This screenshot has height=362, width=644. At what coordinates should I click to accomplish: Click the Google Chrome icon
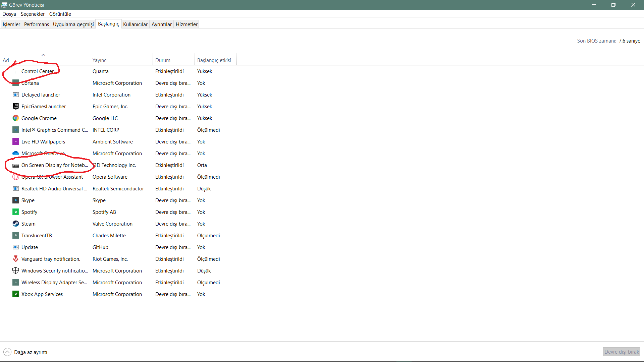15,118
